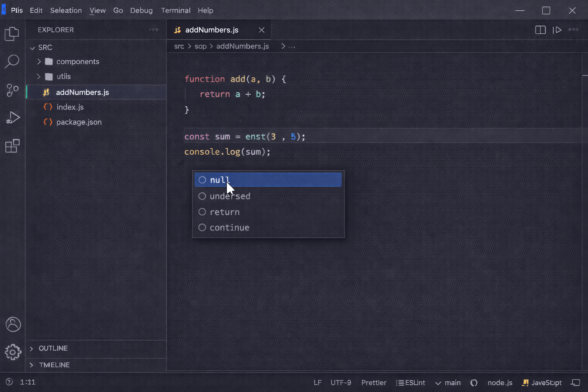Viewport: 588px width, 392px height.
Task: Select the undersed suggestion option
Action: (230, 196)
